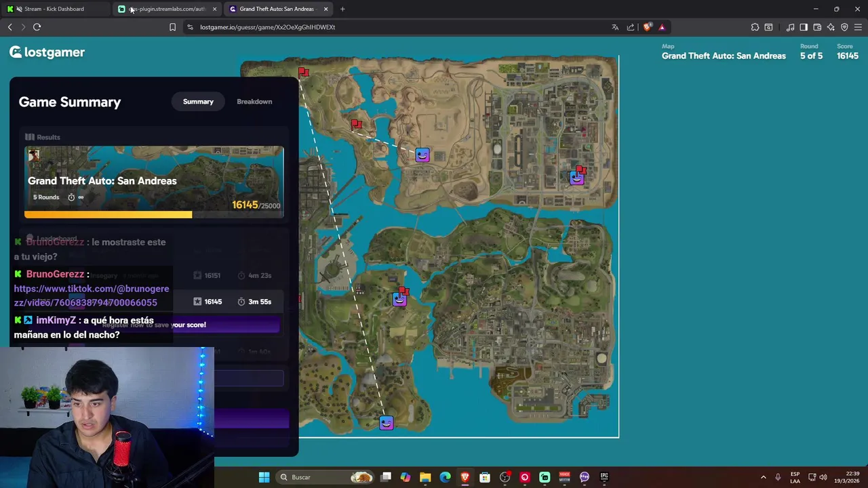Open OBS Studio from taskbar
The height and width of the screenshot is (488, 868).
pyautogui.click(x=505, y=477)
